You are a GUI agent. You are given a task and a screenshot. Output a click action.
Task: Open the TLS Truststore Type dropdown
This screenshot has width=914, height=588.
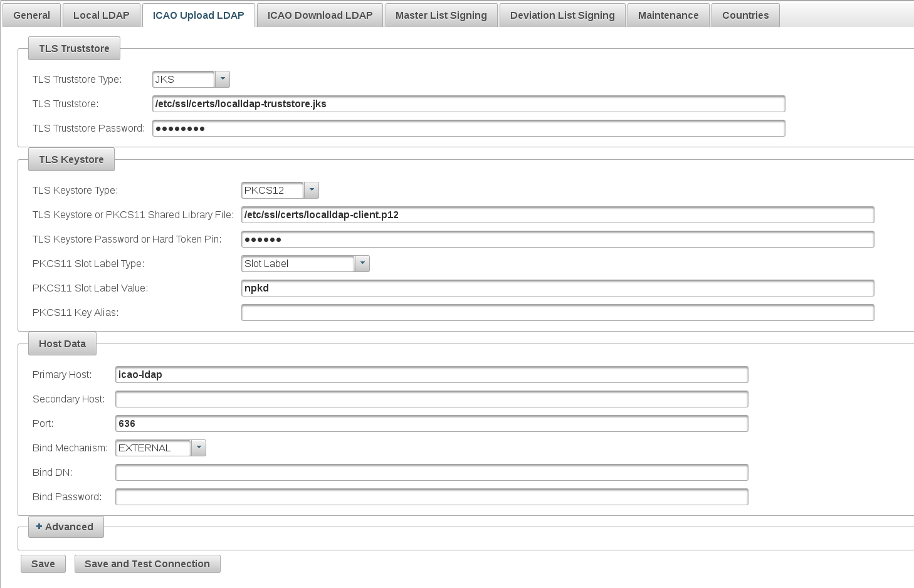point(223,79)
